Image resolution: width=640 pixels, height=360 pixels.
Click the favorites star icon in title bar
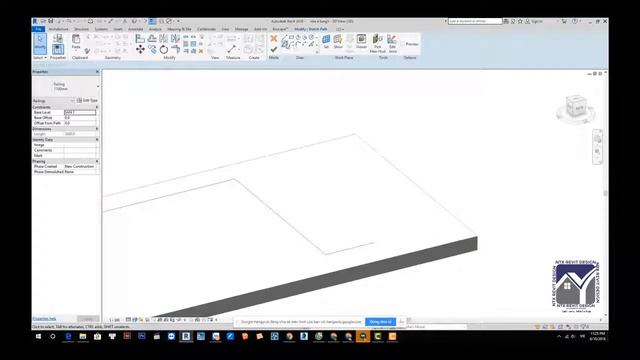(520, 21)
